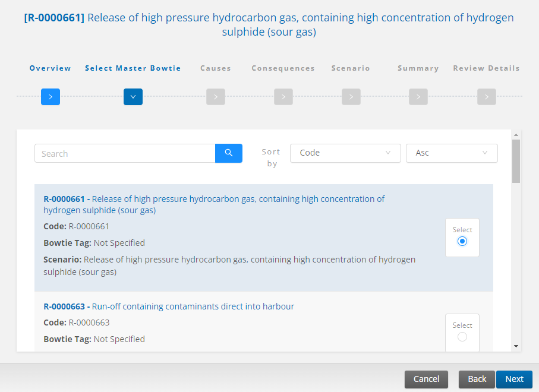The image size is (539, 392).
Task: Click the Select Master Bowtie step chevron
Action: coord(133,97)
